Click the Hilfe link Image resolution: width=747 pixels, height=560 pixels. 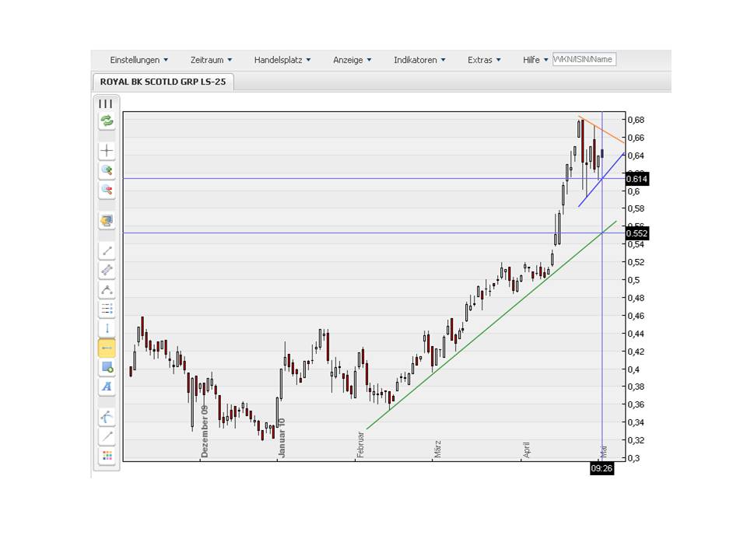tap(532, 59)
